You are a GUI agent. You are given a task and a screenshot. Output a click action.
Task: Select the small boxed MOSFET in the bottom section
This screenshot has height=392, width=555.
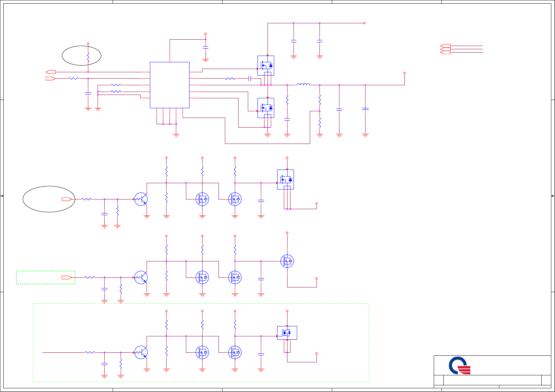(x=287, y=333)
